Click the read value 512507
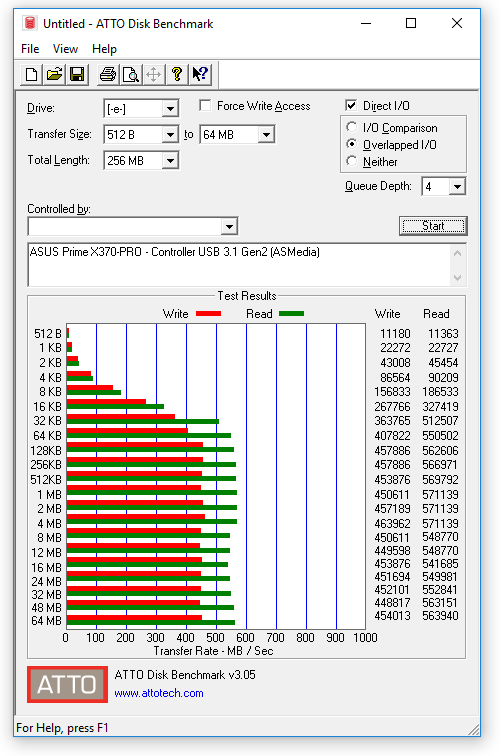 [440, 420]
